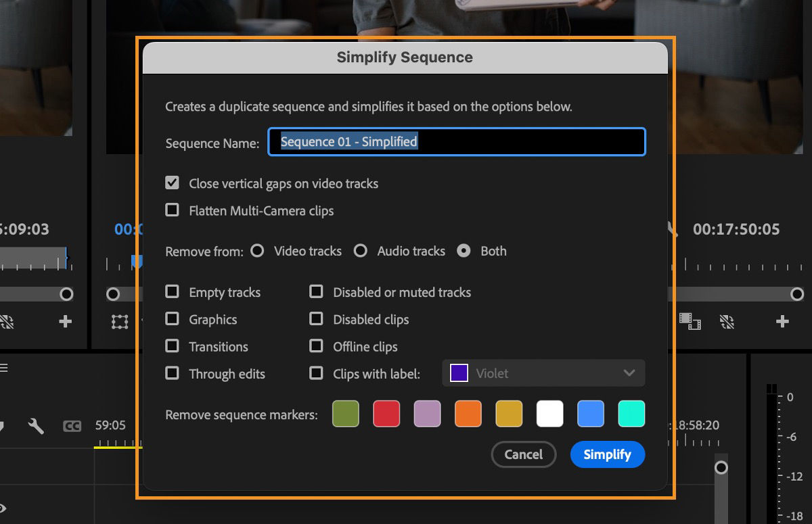Click the Simplify button

[607, 454]
